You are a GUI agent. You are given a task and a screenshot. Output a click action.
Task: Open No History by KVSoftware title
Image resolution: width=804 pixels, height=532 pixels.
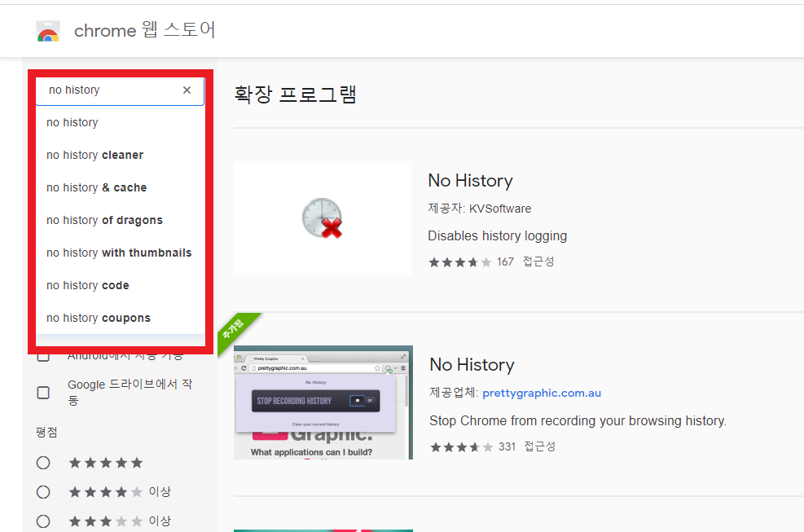(470, 181)
